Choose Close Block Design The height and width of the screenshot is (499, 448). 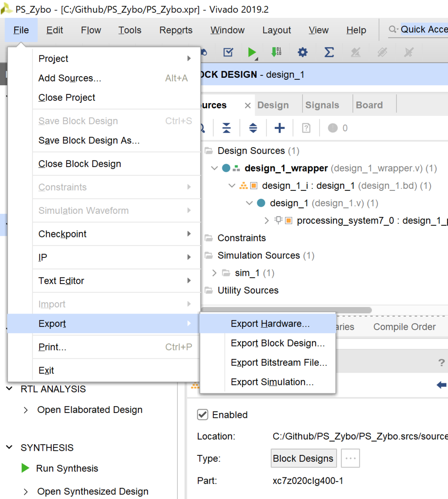tap(104, 164)
